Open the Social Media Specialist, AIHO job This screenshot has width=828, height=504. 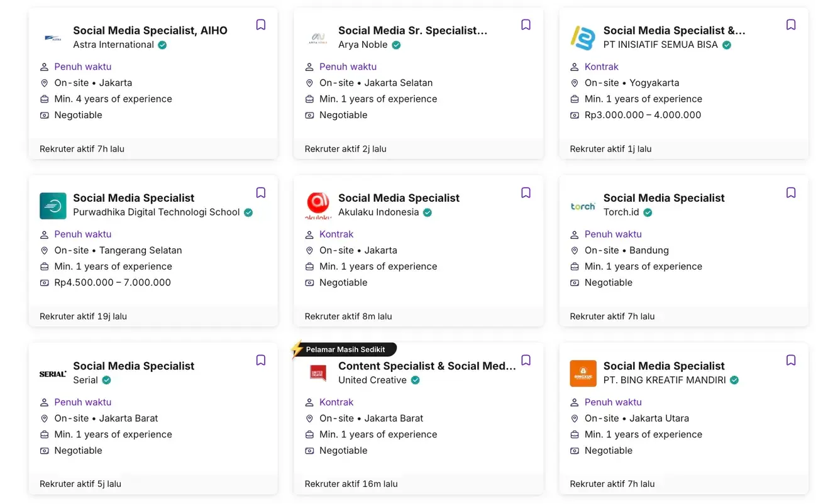coord(150,30)
